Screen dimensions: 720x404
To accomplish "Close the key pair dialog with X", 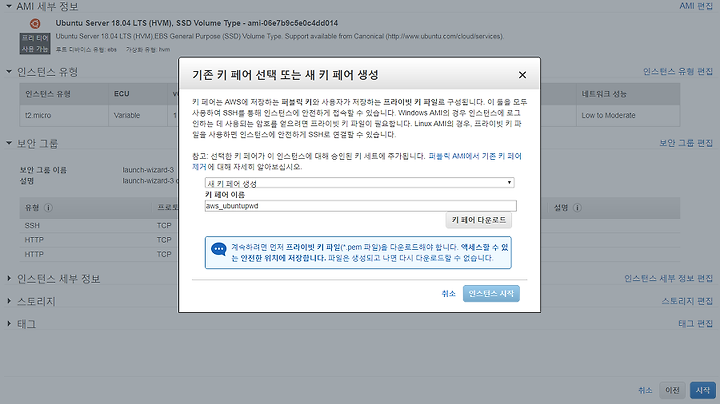I will 522,75.
